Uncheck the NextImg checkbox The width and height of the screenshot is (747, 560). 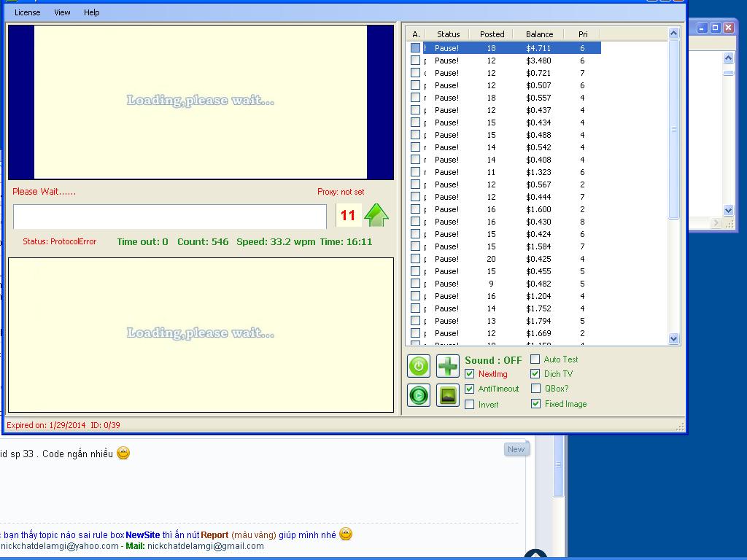click(470, 374)
